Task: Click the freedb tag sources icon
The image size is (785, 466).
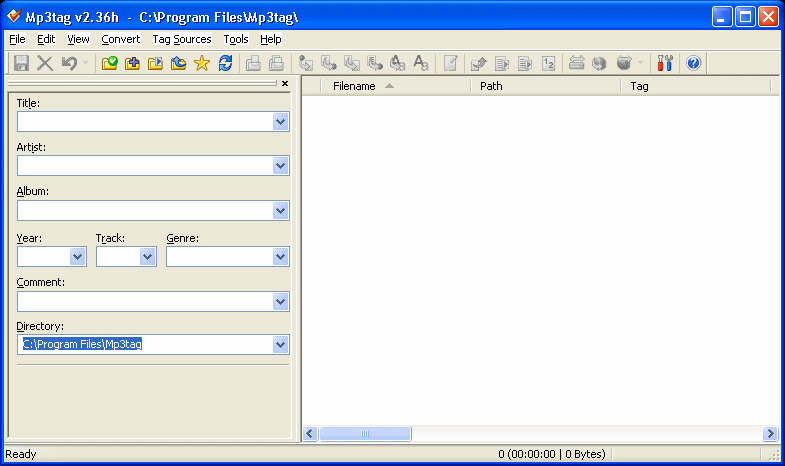Action: coord(624,63)
